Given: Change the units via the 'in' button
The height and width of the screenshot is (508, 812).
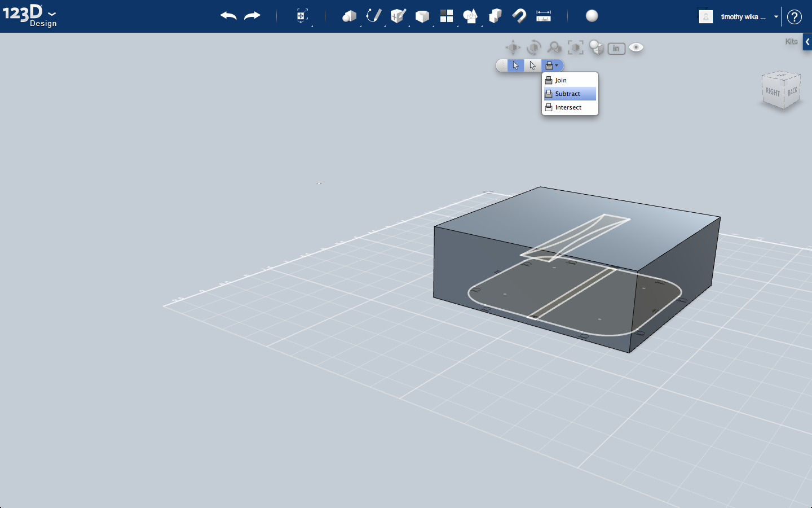Looking at the screenshot, I should (x=616, y=49).
